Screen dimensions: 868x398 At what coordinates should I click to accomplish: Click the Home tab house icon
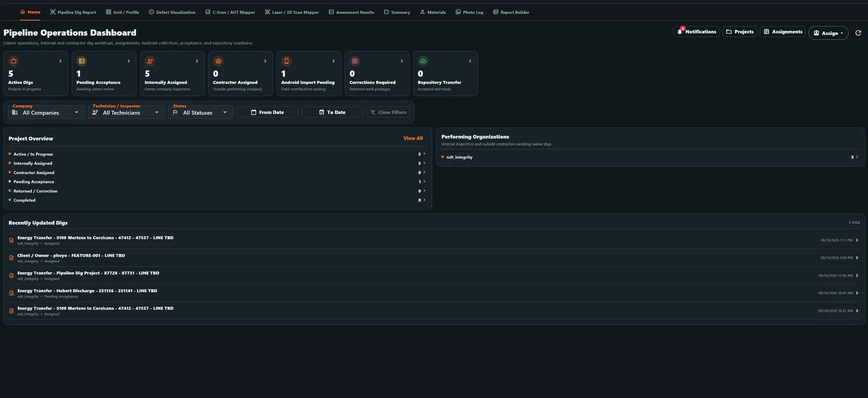[23, 12]
